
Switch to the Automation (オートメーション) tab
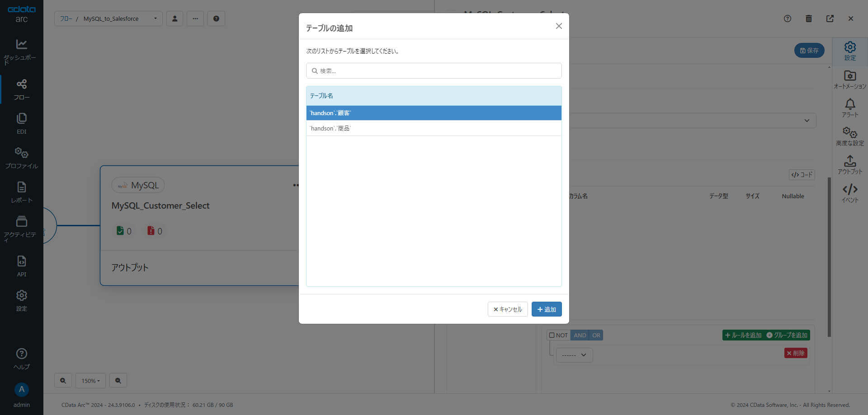click(x=850, y=76)
